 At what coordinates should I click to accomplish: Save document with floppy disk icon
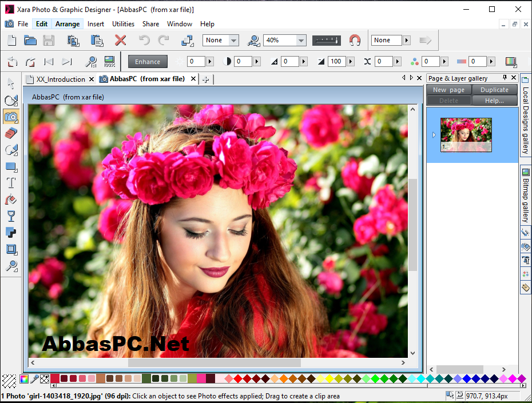coord(49,41)
